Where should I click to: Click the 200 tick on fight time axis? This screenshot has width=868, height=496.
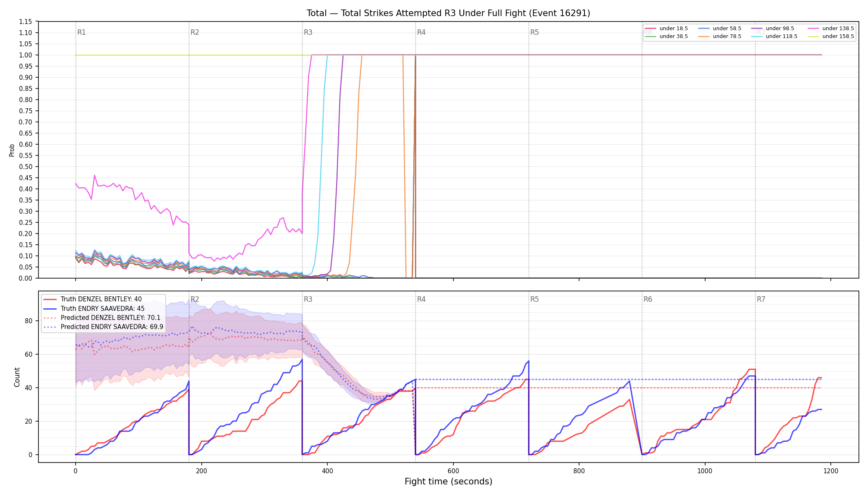201,471
